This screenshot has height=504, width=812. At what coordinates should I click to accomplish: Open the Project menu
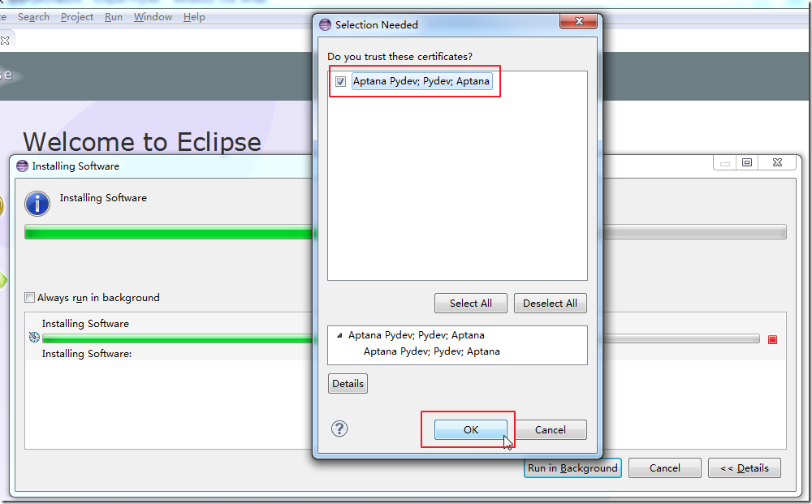coord(77,17)
